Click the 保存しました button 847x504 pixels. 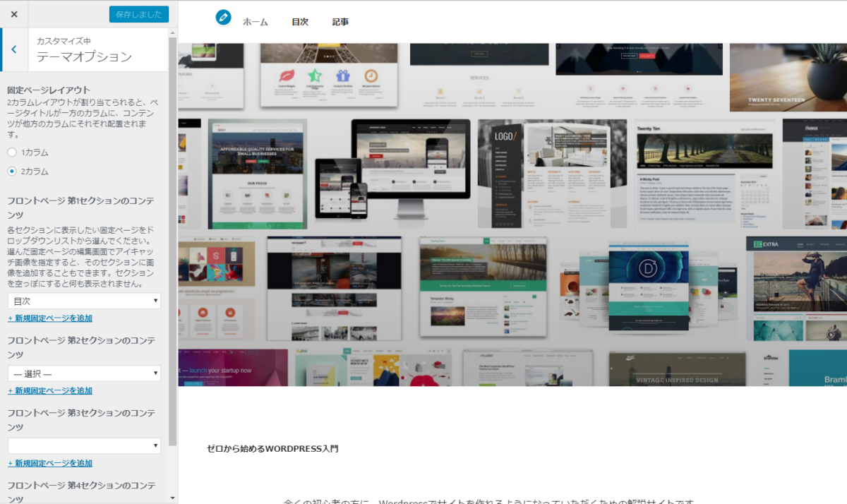tap(139, 14)
